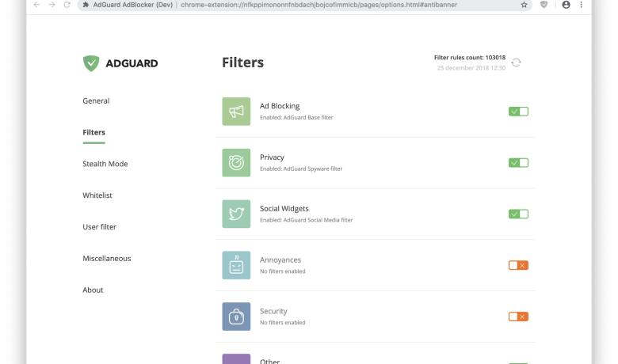Click 'Enabled: AdGuard Spyware filter' text
Image resolution: width=618 pixels, height=364 pixels.
click(301, 169)
